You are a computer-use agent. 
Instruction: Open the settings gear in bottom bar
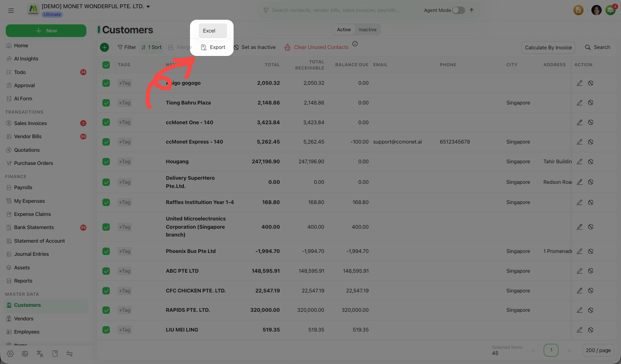tap(10, 354)
